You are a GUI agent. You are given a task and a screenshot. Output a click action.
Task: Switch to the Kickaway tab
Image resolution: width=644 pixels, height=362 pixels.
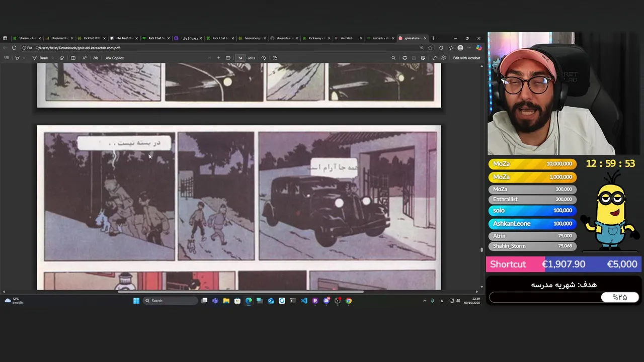[316, 38]
